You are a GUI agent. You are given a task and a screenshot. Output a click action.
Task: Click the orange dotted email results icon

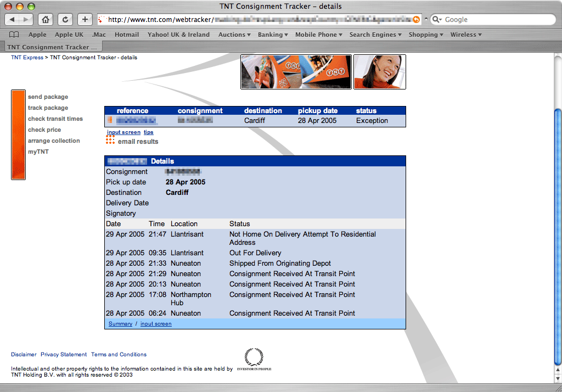pyautogui.click(x=110, y=140)
